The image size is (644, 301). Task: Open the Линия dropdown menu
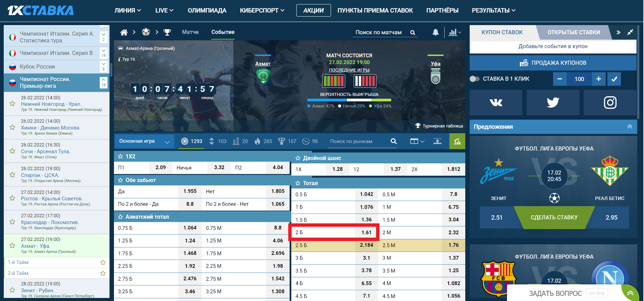pyautogui.click(x=128, y=11)
